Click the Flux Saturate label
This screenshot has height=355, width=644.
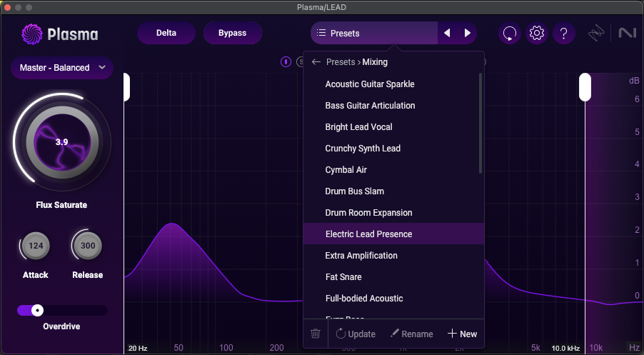[x=61, y=204]
